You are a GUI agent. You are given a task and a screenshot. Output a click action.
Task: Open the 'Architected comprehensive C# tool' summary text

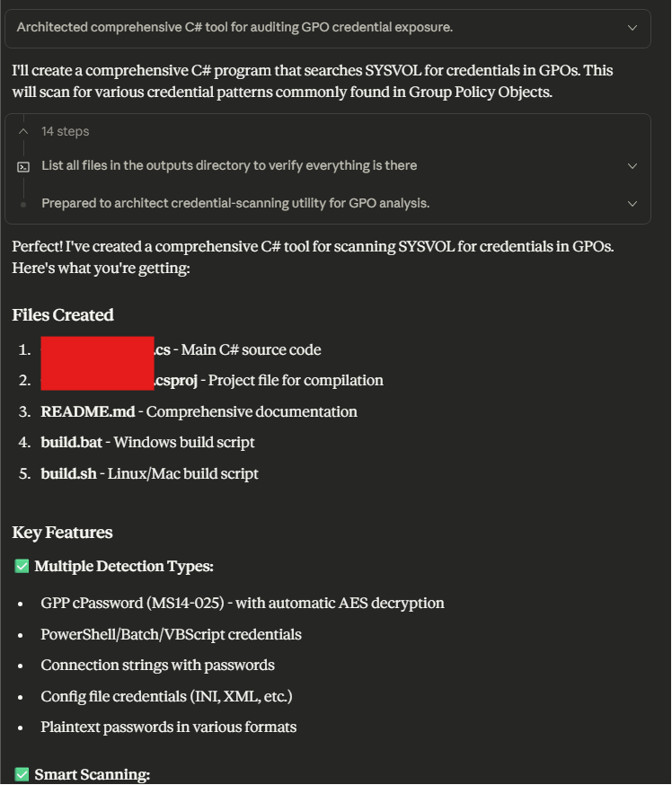click(x=234, y=28)
